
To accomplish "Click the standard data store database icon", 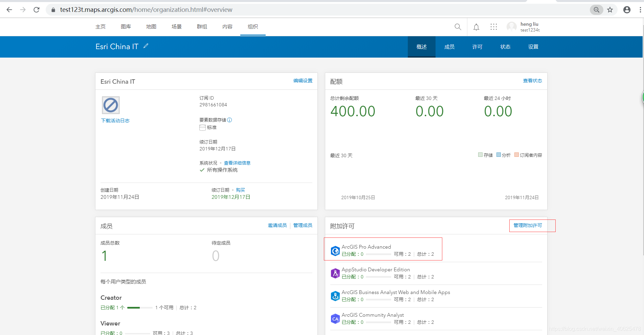I will point(202,127).
